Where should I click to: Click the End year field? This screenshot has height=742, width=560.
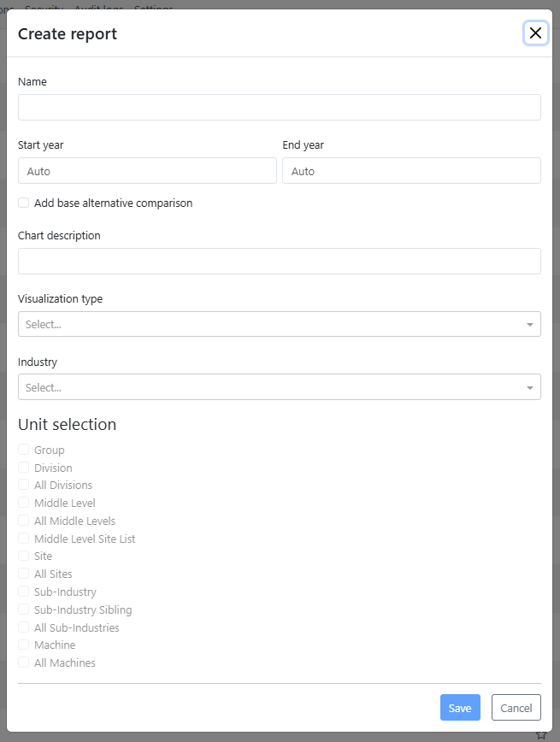point(411,171)
